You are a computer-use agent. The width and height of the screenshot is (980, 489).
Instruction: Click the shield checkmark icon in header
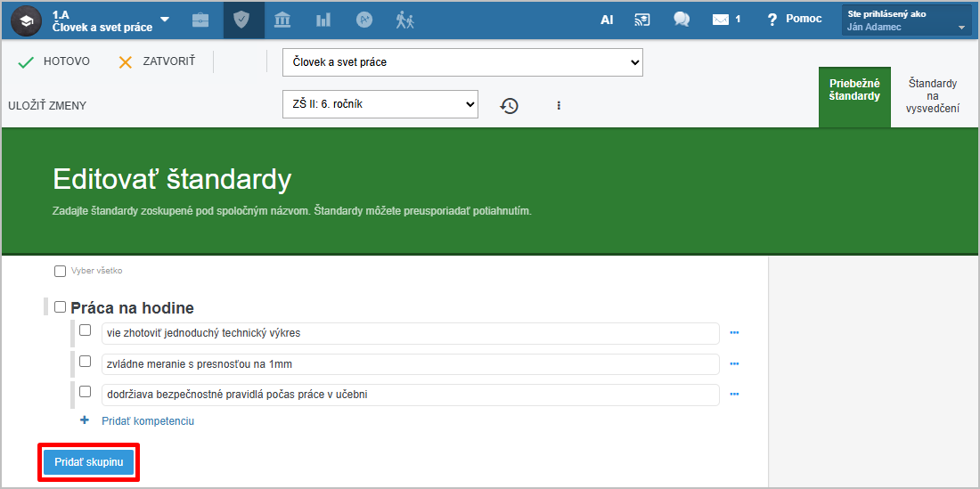pos(242,20)
